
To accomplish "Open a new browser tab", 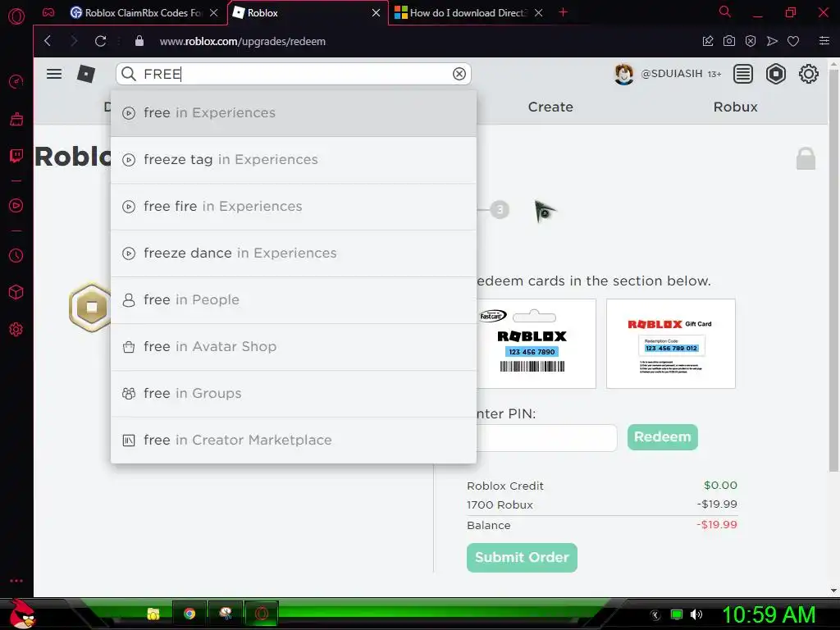I will point(563,12).
